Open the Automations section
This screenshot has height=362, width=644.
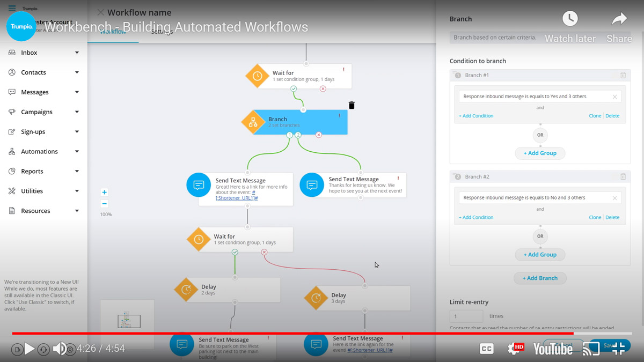tap(39, 152)
